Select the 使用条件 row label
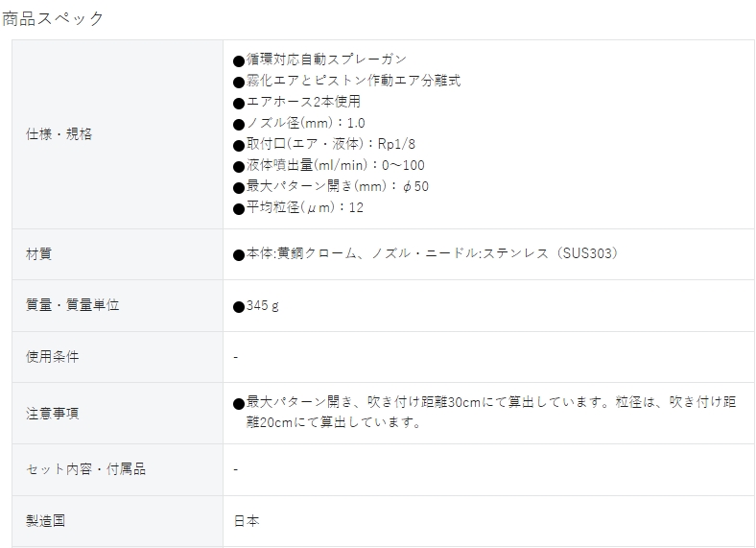This screenshot has height=548, width=756. [52, 357]
